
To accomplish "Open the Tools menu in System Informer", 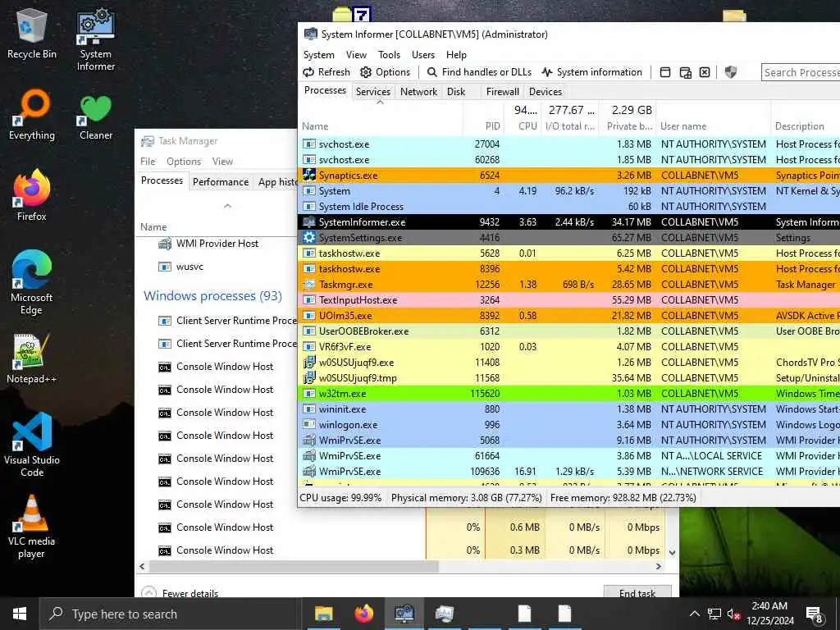I will pos(389,55).
